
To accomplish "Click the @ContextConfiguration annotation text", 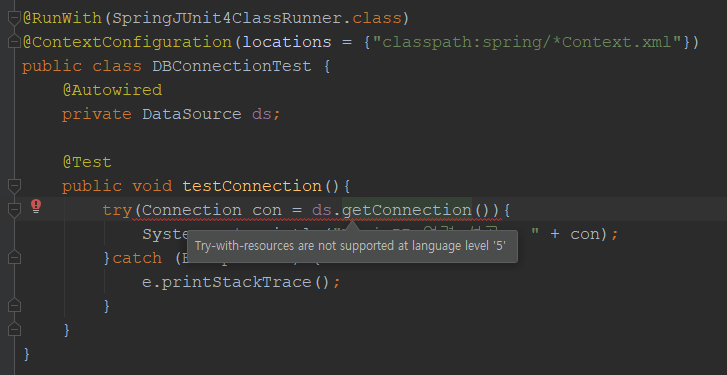I will 127,42.
